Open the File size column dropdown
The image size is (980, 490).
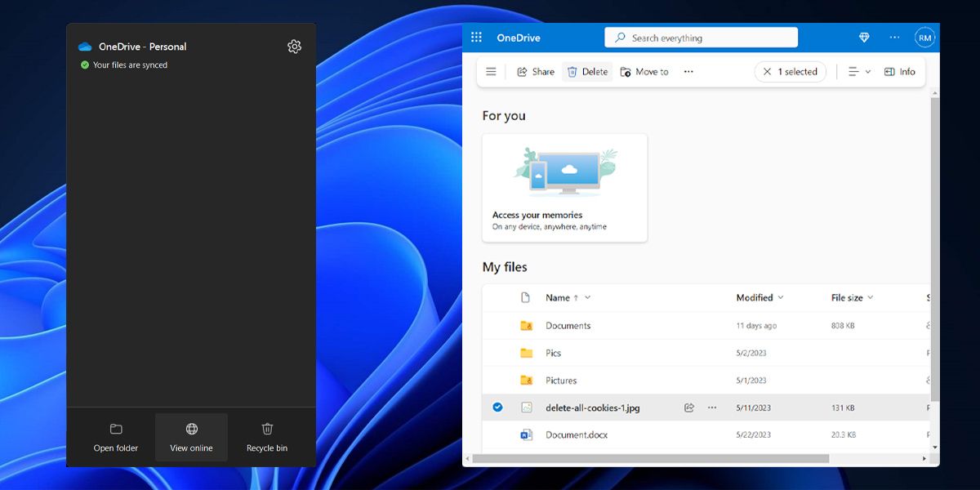pos(870,298)
